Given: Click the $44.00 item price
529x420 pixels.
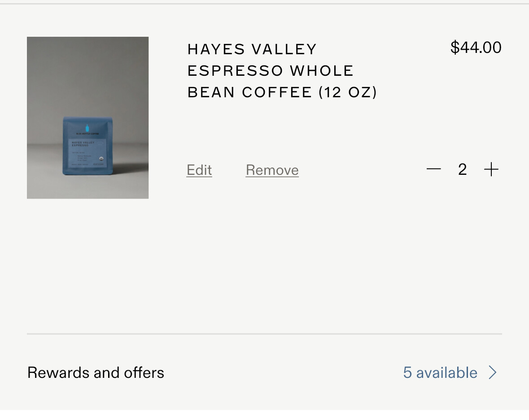Looking at the screenshot, I should (476, 48).
